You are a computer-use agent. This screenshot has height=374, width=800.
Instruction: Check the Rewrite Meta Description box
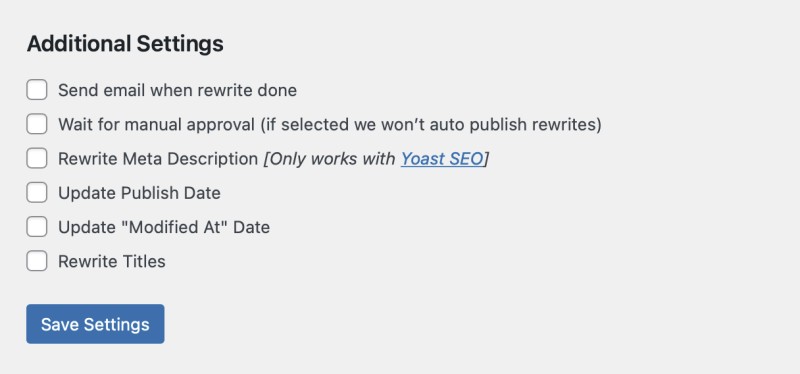pos(37,158)
